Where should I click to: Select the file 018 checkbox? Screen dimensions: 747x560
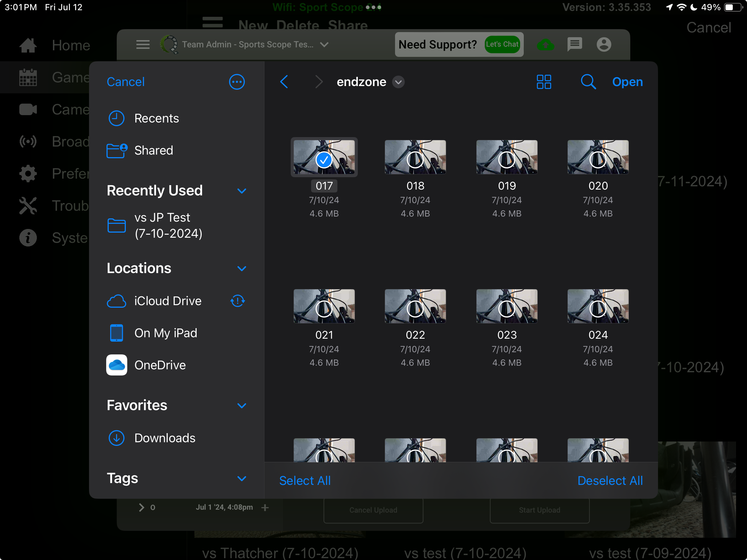pos(415,160)
